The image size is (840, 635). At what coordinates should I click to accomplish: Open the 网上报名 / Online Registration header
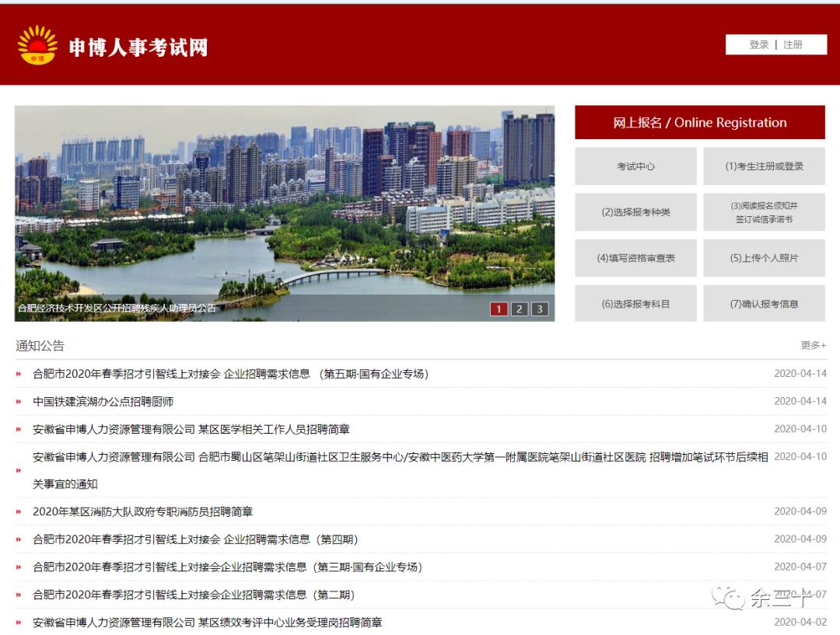698,122
